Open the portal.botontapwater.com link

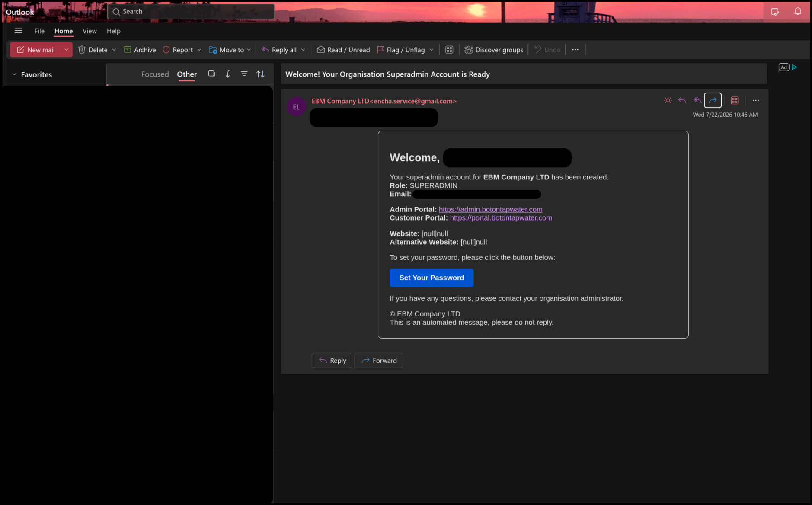[501, 218]
